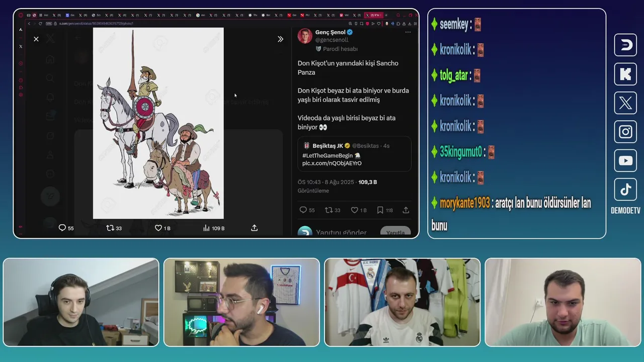Select the active highlighted X'te browser tab
This screenshot has width=644, height=362.
point(374,15)
